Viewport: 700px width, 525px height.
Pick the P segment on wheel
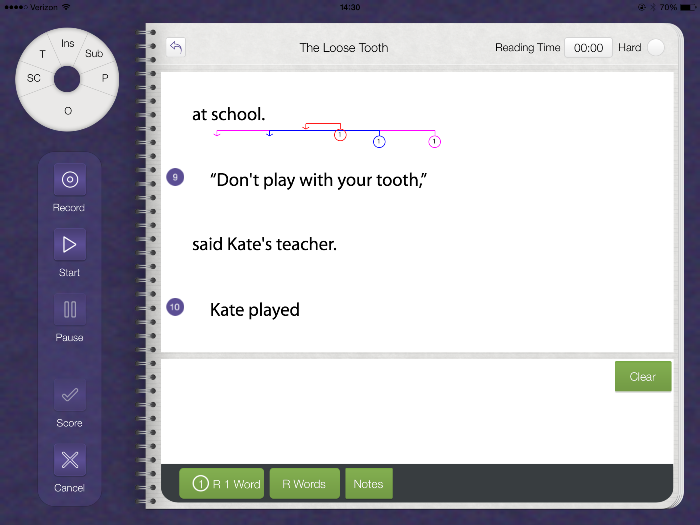(104, 78)
